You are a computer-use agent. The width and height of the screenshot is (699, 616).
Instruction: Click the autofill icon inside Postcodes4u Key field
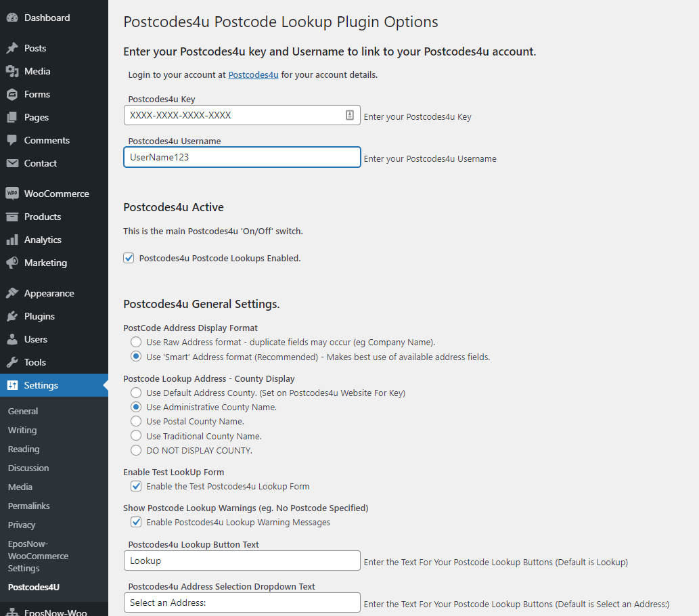tap(350, 115)
